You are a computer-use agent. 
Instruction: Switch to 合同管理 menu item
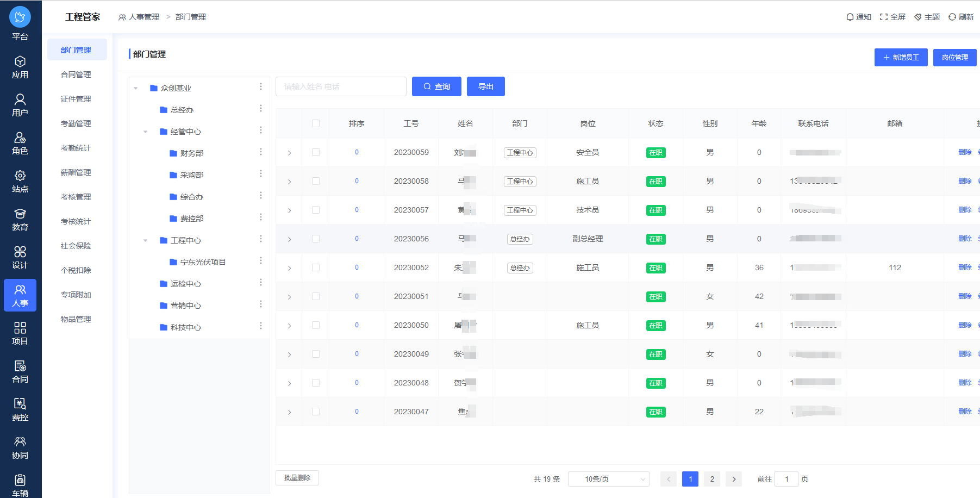pos(76,74)
